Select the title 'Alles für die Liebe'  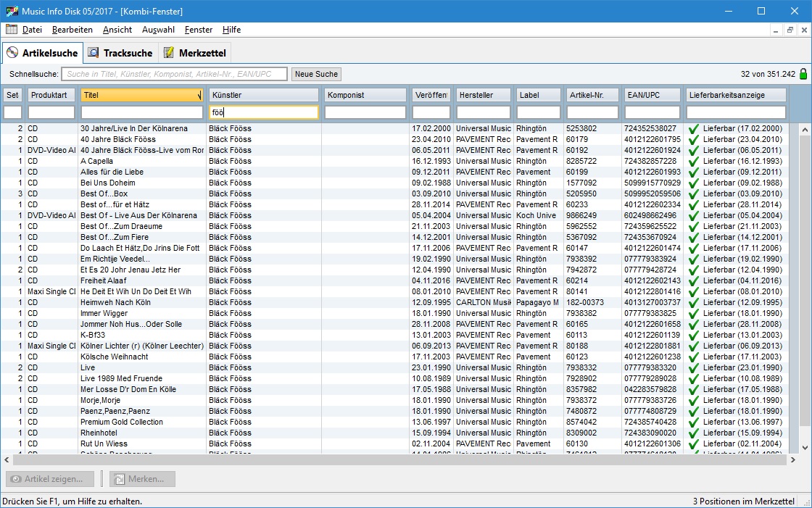coord(112,172)
